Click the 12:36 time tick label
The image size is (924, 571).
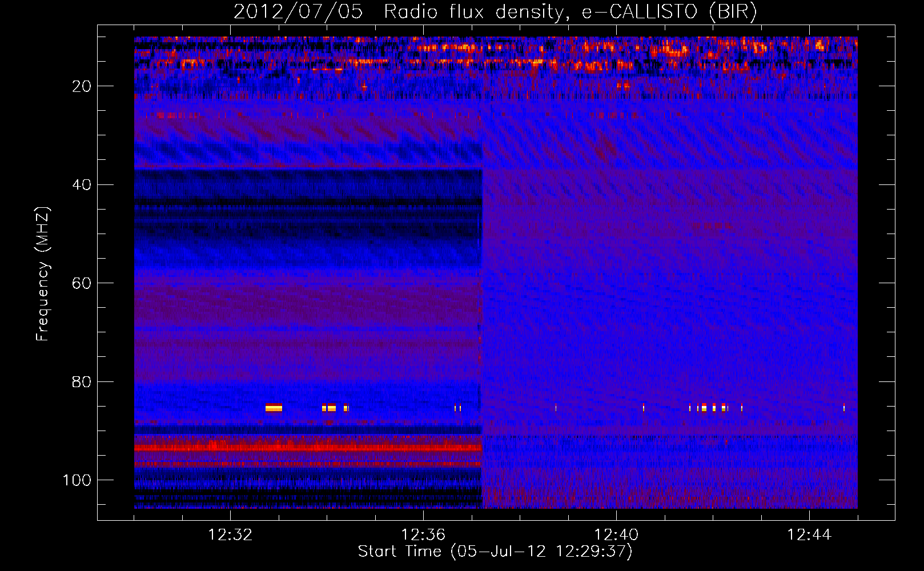click(423, 534)
